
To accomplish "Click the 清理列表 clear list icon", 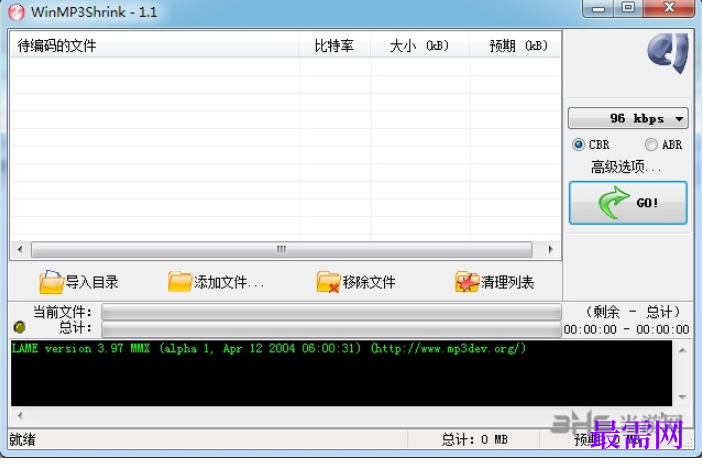I will click(x=467, y=282).
